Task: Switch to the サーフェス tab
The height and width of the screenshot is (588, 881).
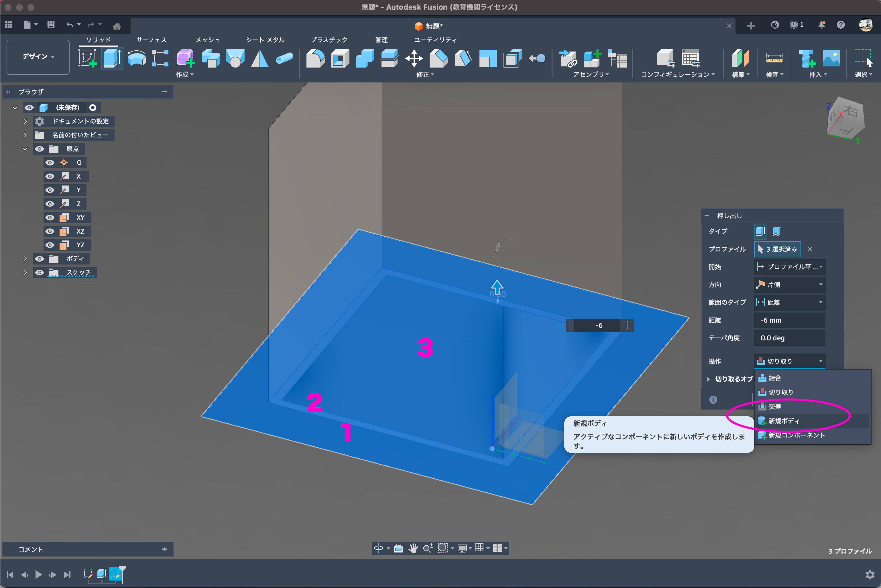Action: click(x=151, y=40)
